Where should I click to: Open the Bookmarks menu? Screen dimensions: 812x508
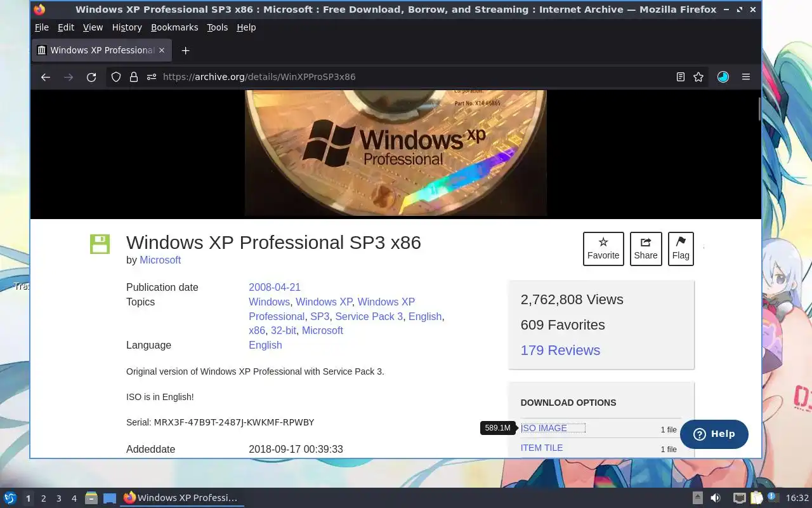pyautogui.click(x=174, y=27)
